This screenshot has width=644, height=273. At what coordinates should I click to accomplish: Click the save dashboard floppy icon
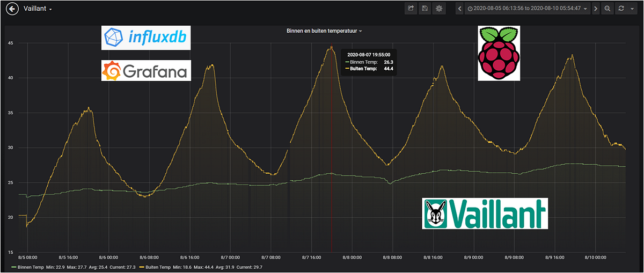[425, 9]
